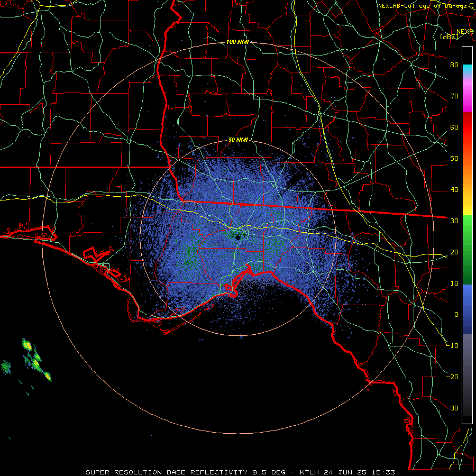Click the cyan top segment of the color bar
The width and height of the screenshot is (476, 476).
(x=467, y=70)
